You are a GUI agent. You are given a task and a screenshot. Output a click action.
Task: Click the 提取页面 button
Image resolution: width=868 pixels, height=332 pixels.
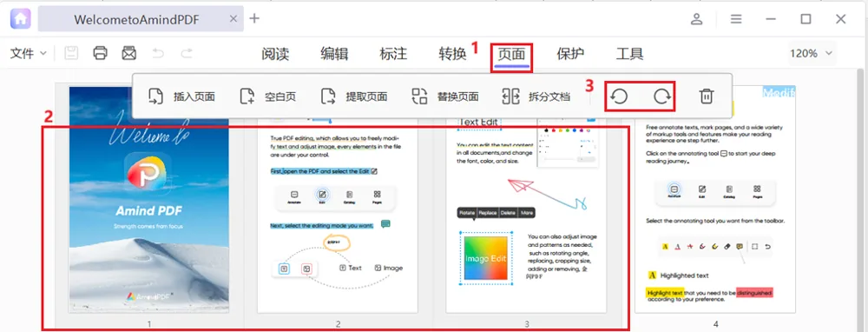354,96
